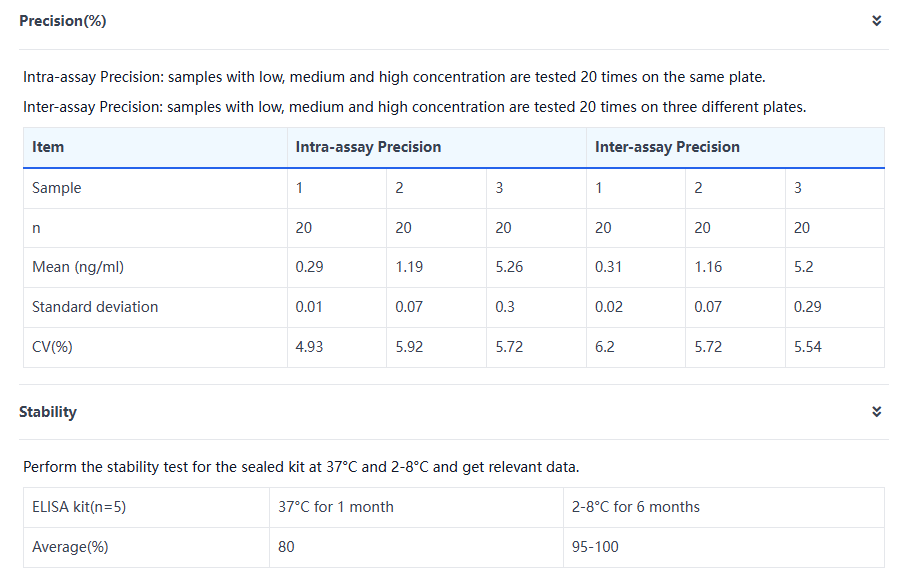
Task: Select the Intra-assay Precision column header
Action: pos(368,147)
